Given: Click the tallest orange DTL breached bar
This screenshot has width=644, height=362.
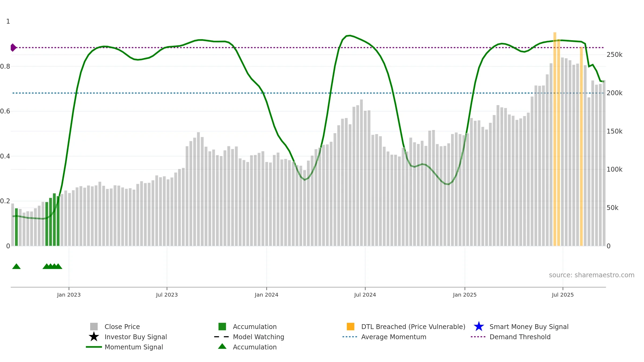Looking at the screenshot, I should tap(555, 139).
